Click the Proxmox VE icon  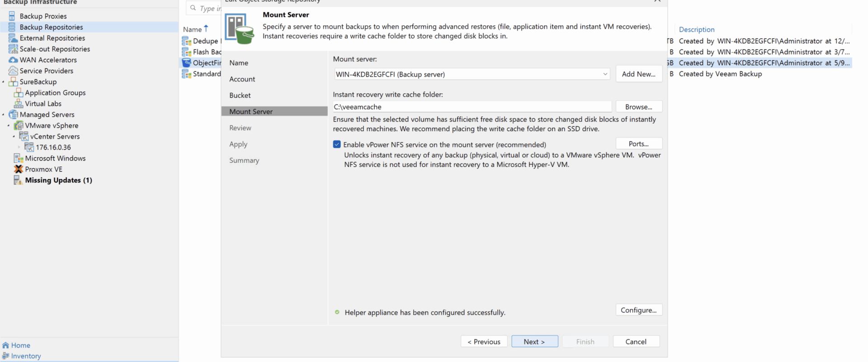click(19, 169)
